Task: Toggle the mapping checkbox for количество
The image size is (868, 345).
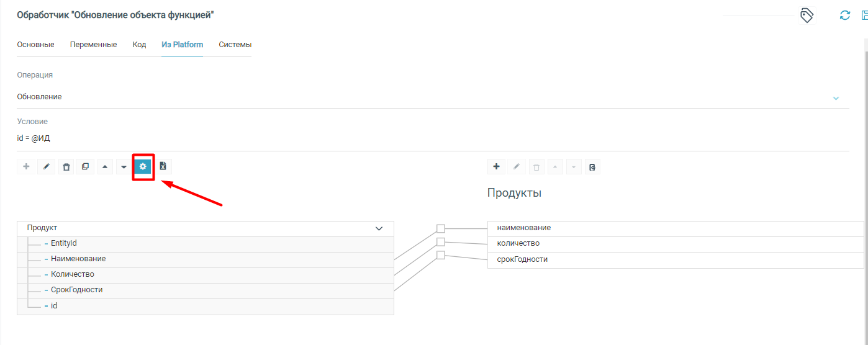Action: 441,242
